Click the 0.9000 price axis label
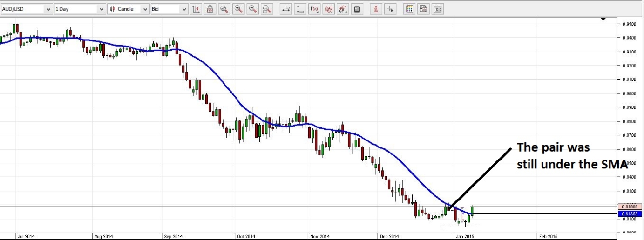644x240 pixels. [x=629, y=93]
